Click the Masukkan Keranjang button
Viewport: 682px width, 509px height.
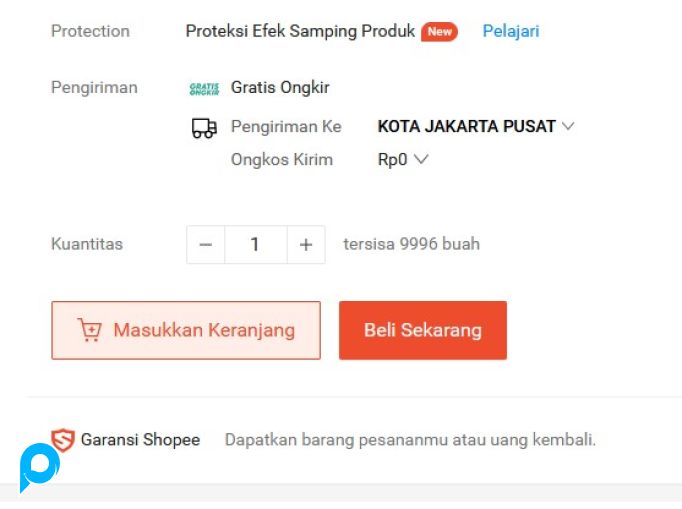point(186,330)
